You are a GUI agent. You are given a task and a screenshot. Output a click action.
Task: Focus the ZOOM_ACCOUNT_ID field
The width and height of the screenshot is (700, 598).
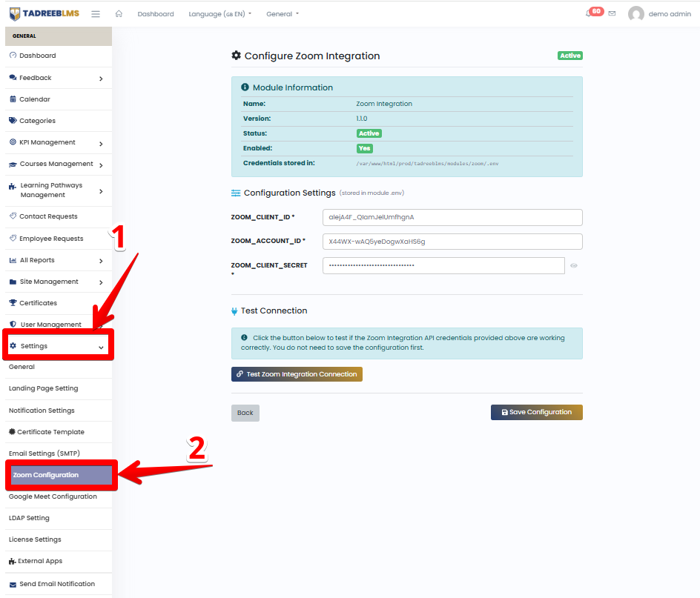click(452, 242)
